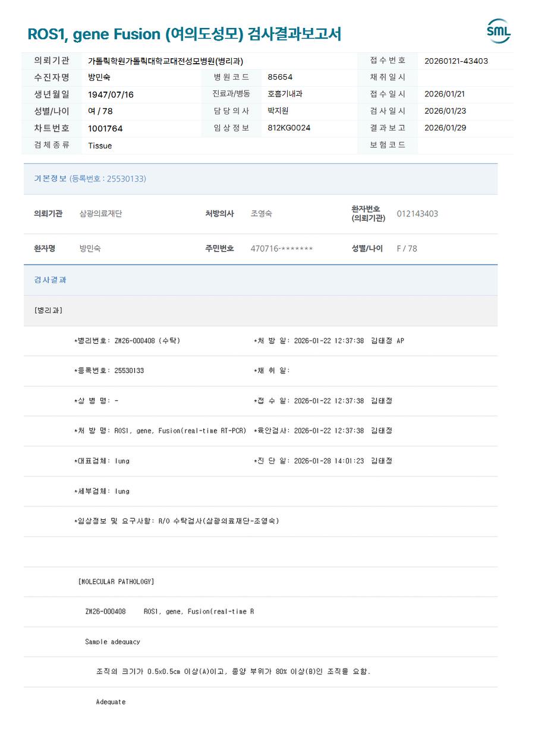Click the *진 단 일 2026-01-28 14:01:23 line
The image size is (535, 756).
click(323, 461)
